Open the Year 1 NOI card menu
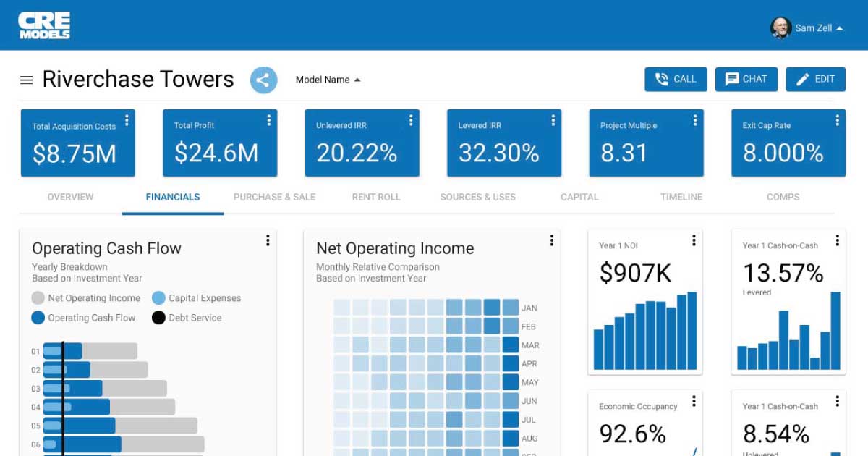Viewport: 868px width, 456px height. coord(694,240)
